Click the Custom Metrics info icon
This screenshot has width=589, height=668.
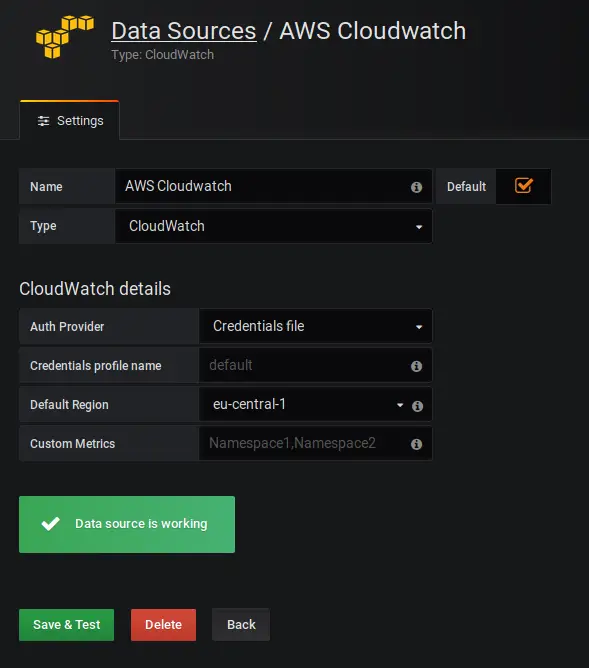tap(416, 444)
